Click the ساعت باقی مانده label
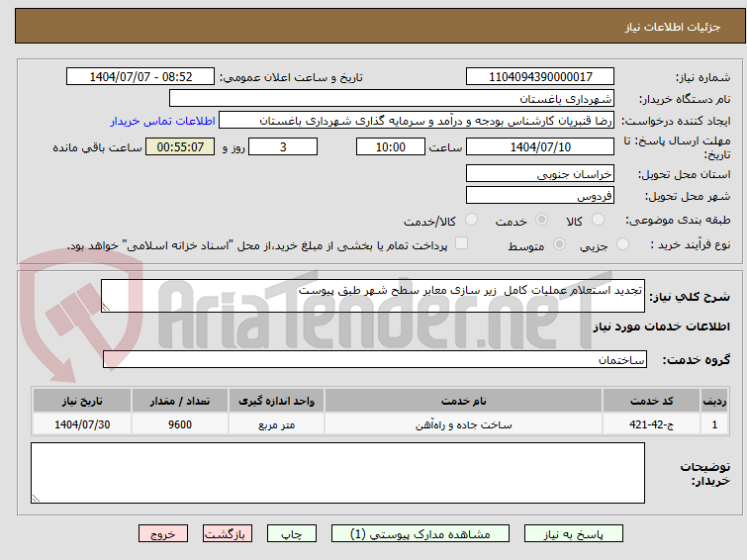Viewport: 747px width, 560px height. [x=97, y=147]
